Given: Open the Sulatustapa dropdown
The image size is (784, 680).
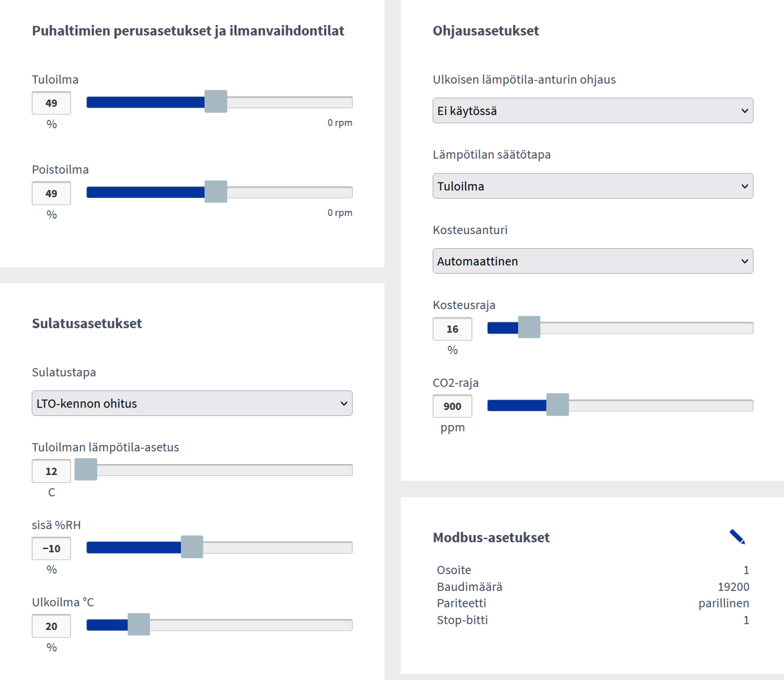Looking at the screenshot, I should tap(192, 403).
